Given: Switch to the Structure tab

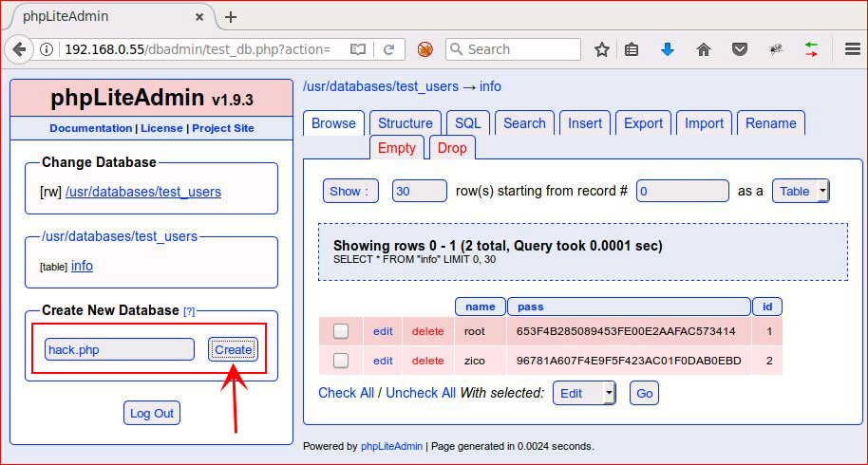Looking at the screenshot, I should (x=406, y=123).
